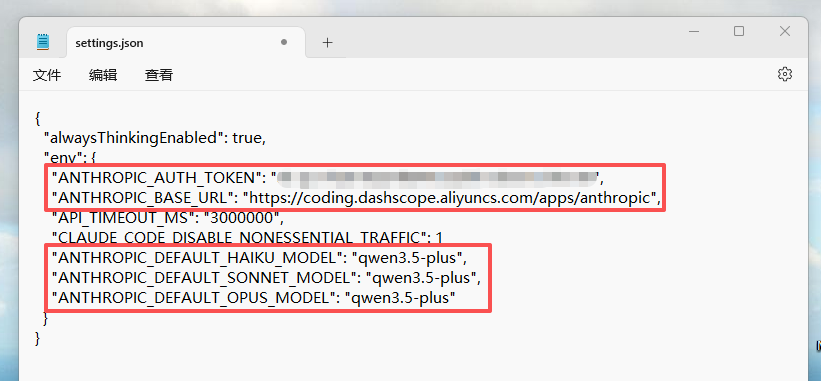
Task: Open the settings gear icon
Action: click(x=784, y=74)
